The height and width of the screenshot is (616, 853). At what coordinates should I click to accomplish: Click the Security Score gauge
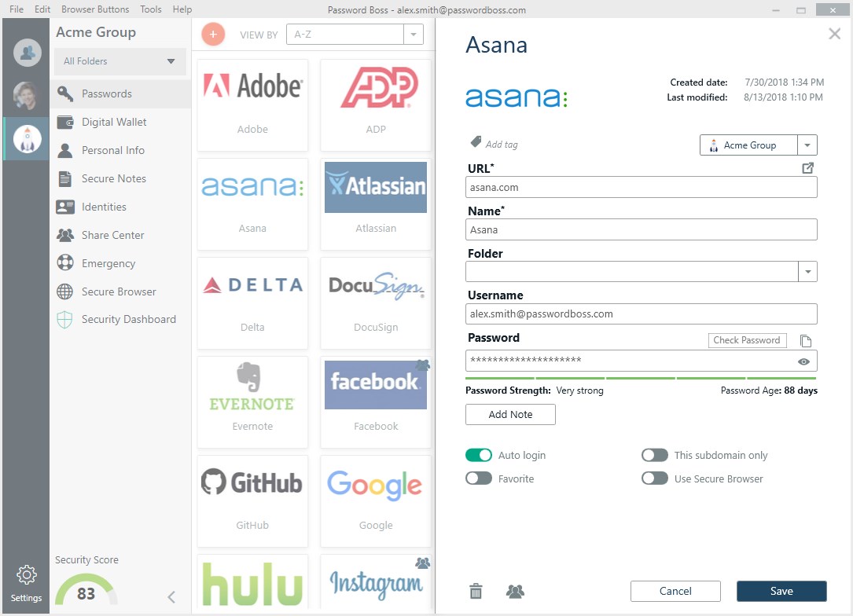[86, 590]
